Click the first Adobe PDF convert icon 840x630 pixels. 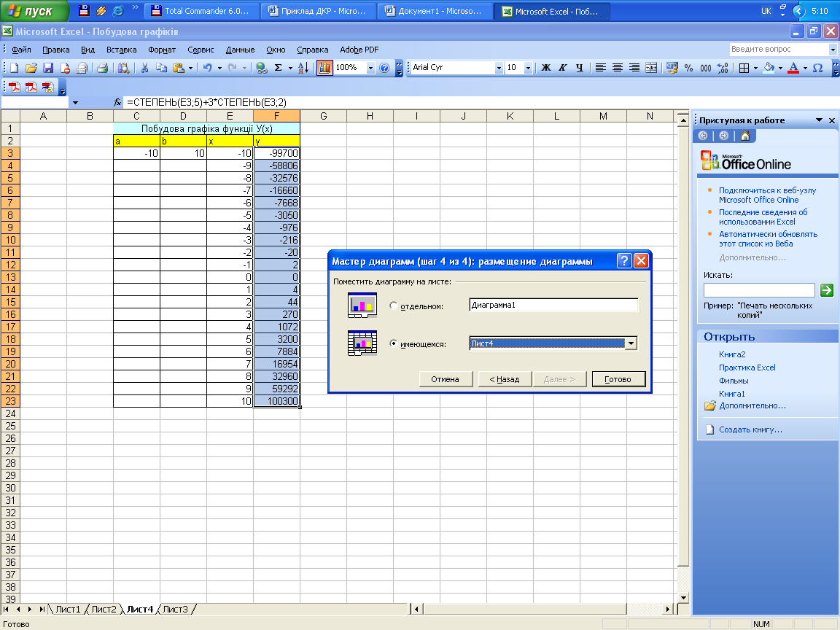point(15,87)
